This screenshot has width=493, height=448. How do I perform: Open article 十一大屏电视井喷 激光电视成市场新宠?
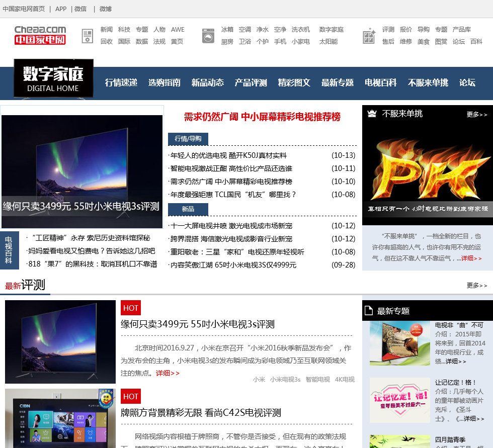tap(231, 226)
